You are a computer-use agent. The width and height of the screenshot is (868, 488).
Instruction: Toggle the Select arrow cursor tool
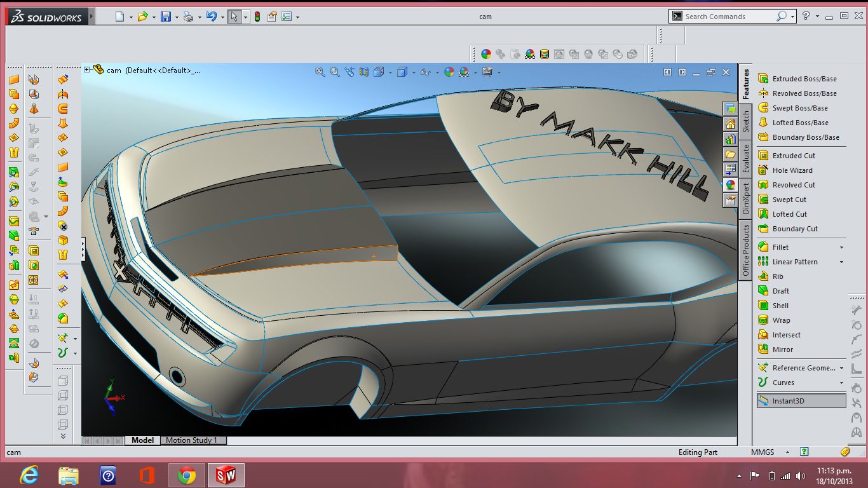coord(234,17)
